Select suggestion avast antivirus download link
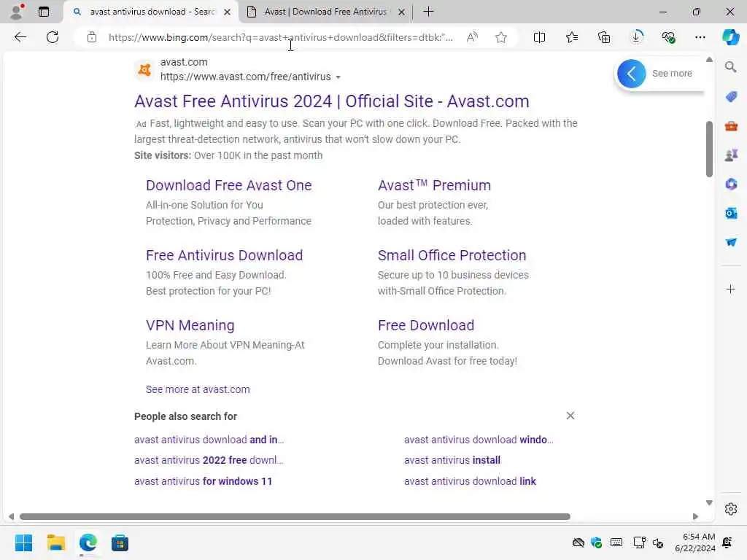Screen dimensions: 747x560 470,481
